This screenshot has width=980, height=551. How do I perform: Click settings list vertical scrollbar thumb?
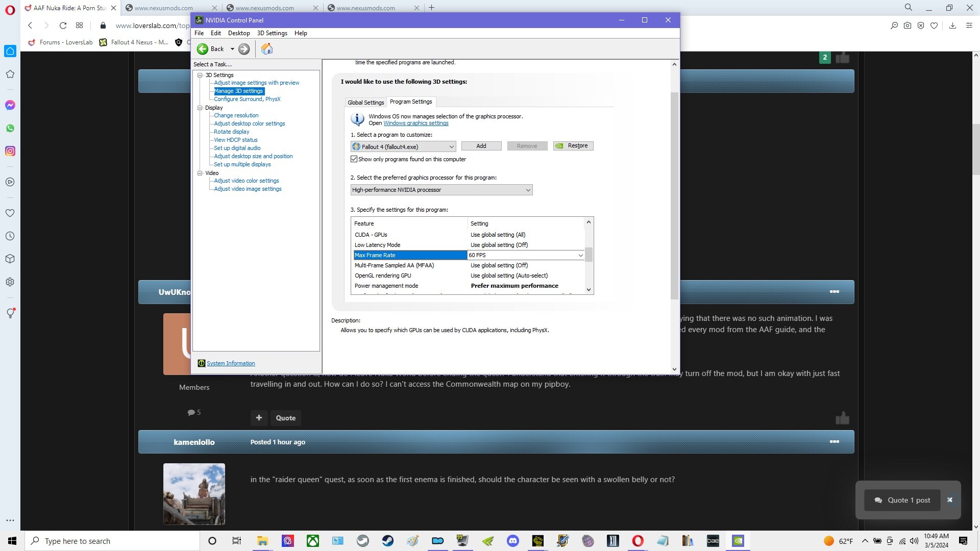[589, 254]
